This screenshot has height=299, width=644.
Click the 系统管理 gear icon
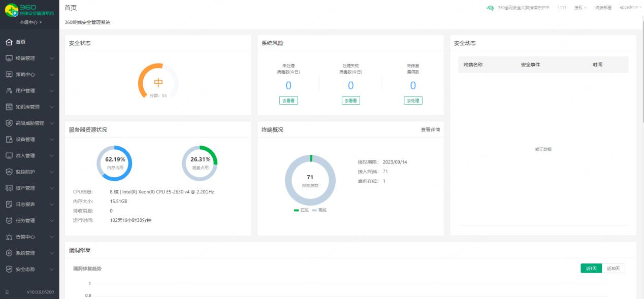tap(9, 253)
